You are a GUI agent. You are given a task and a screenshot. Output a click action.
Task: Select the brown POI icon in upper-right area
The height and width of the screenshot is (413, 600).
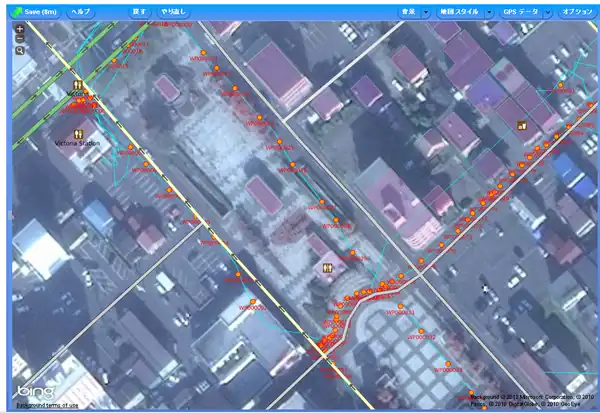[x=521, y=125]
